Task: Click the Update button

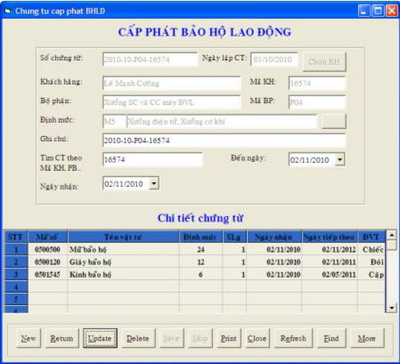Action: pos(100,338)
